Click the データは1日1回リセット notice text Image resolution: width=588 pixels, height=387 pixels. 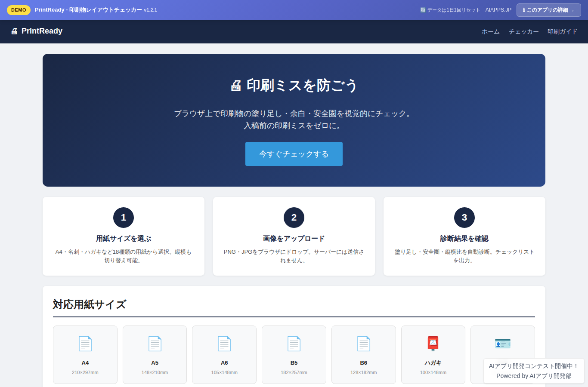point(453,10)
